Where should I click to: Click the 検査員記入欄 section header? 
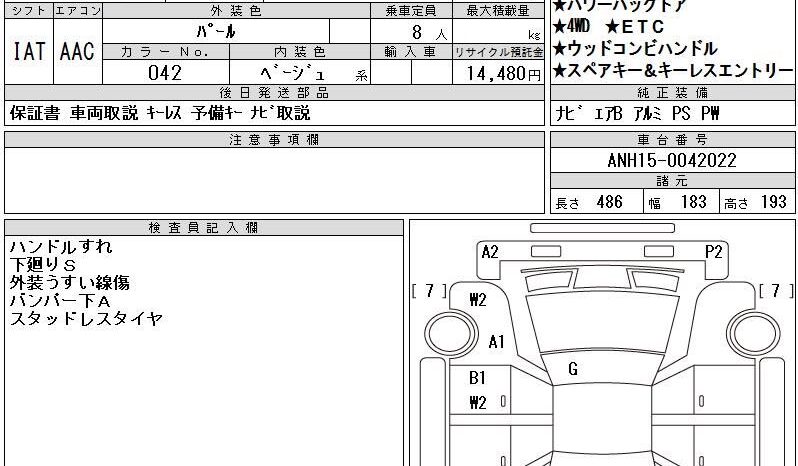coord(204,228)
